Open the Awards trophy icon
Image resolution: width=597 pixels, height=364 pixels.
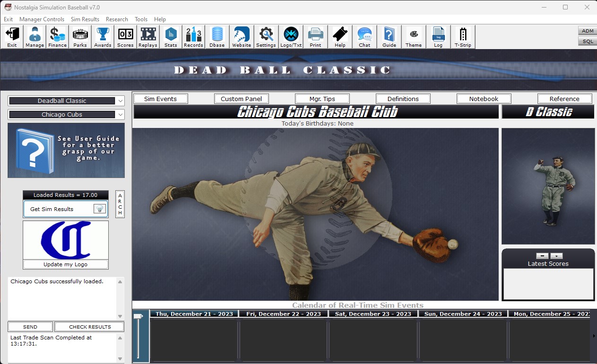coord(103,37)
